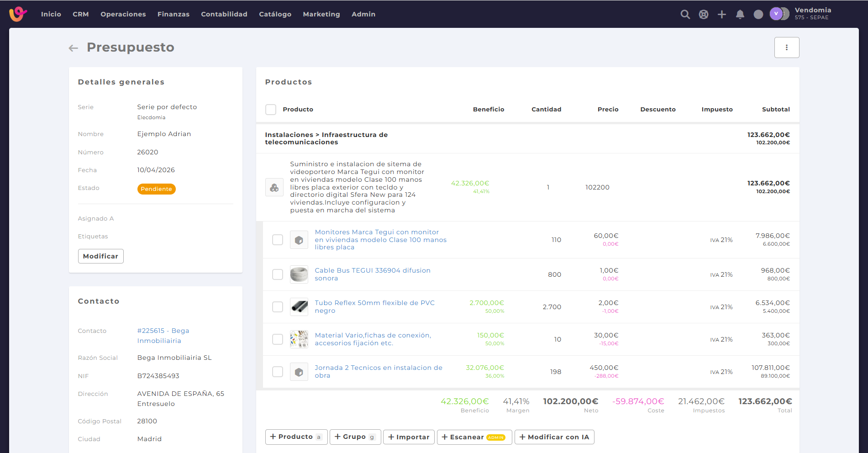Add a group with + Grupo
868x453 pixels.
355,437
